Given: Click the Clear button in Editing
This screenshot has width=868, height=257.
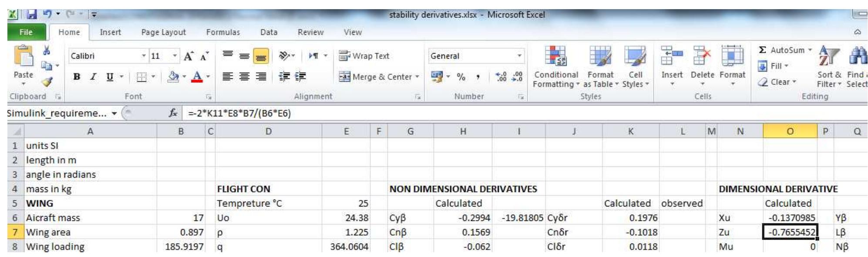Looking at the screenshot, I should coord(777,82).
